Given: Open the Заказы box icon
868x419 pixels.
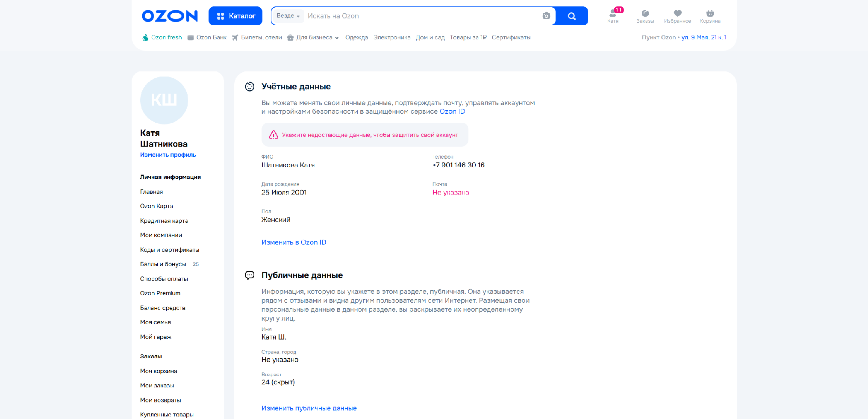Looking at the screenshot, I should (645, 14).
